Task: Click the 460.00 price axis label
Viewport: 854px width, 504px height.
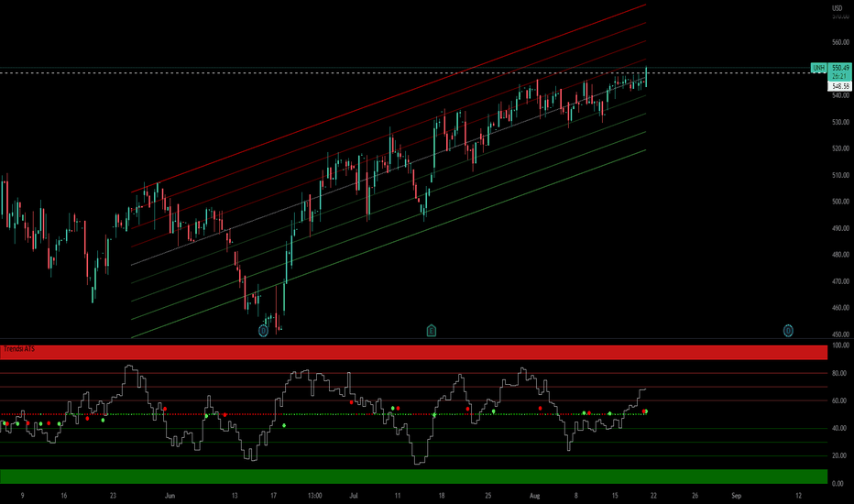Action: (x=840, y=308)
